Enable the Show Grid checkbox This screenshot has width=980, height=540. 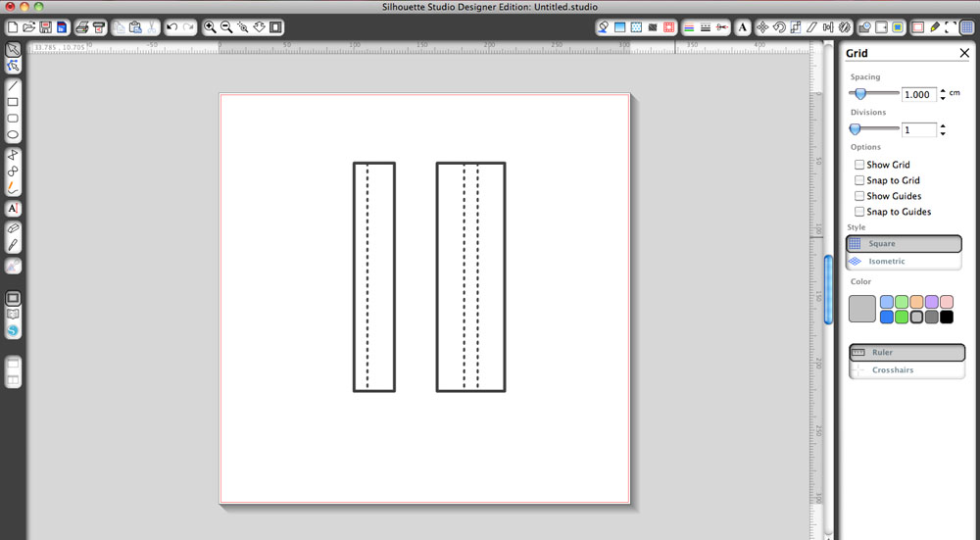click(859, 165)
